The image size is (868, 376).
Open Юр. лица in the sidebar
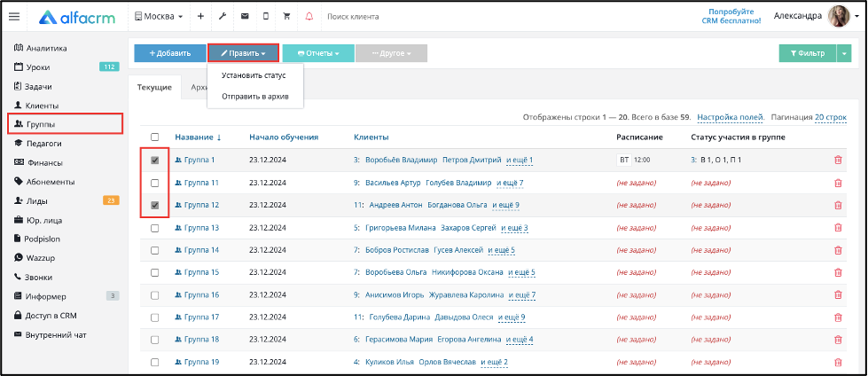coord(37,221)
